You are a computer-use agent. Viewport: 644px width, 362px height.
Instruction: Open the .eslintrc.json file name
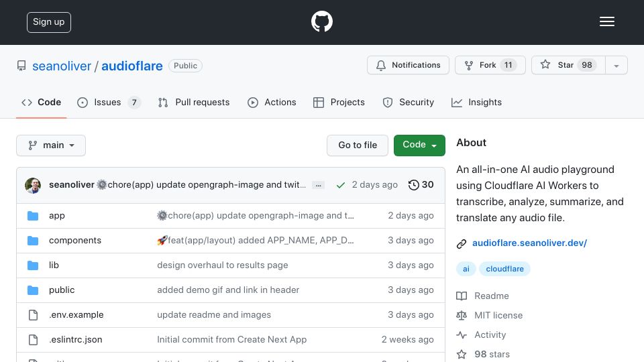[75, 340]
